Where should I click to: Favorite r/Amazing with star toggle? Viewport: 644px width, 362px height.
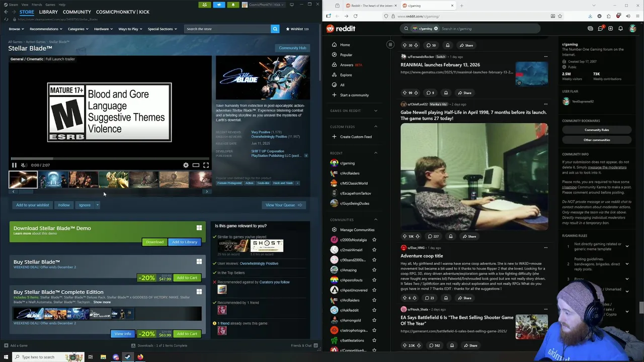[x=374, y=270]
